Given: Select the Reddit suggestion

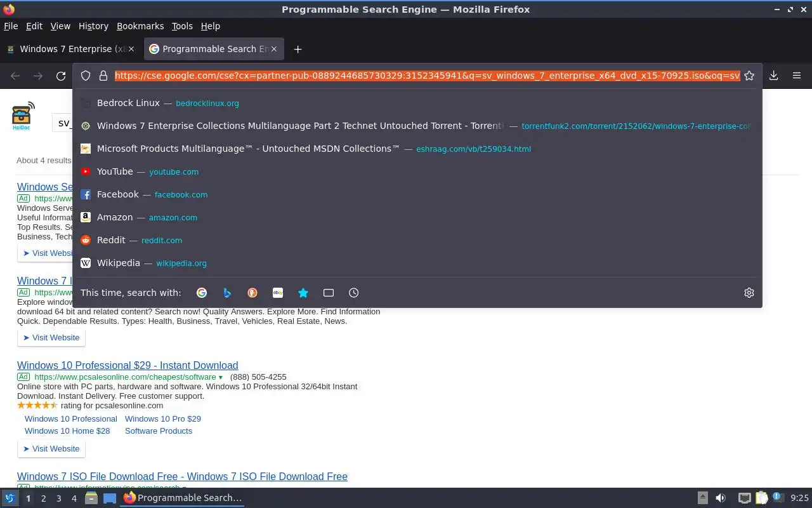Looking at the screenshot, I should 417,240.
